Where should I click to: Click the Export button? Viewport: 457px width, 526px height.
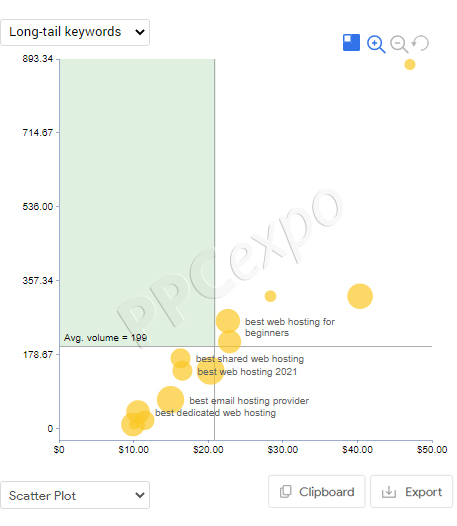(411, 491)
